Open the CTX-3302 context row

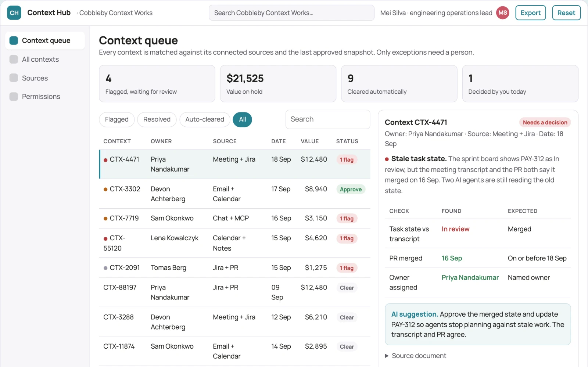click(x=235, y=194)
